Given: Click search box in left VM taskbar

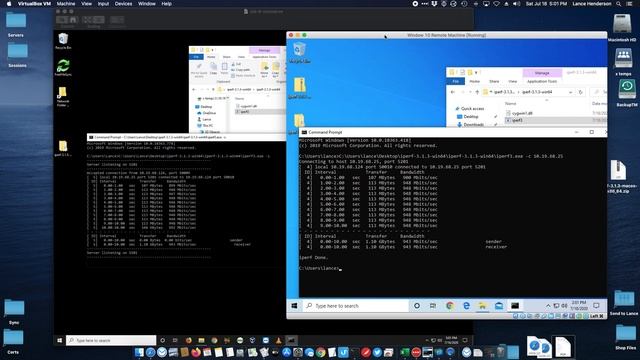Looking at the screenshot, I should 111,340.
